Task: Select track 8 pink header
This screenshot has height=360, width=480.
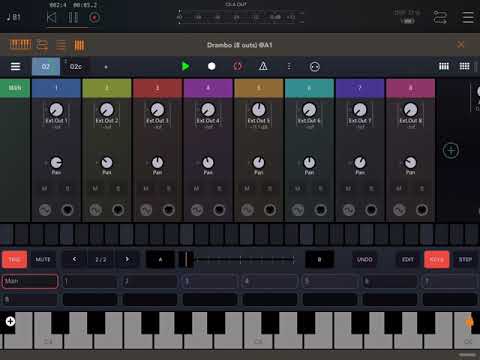Action: [x=410, y=88]
